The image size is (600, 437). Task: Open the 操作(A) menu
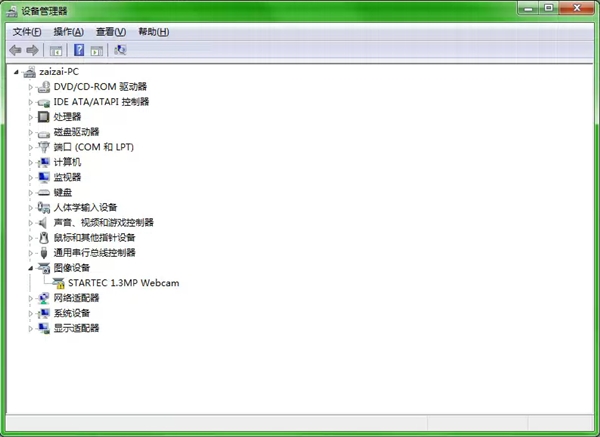68,32
